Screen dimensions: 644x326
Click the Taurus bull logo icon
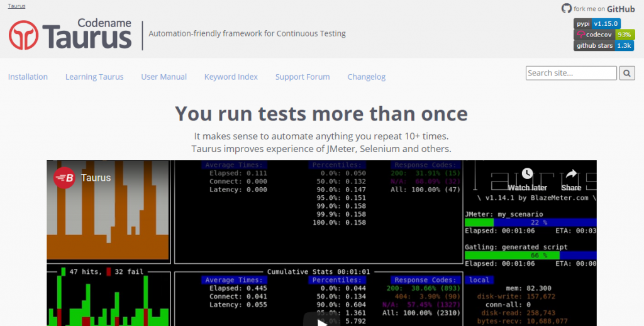24,35
